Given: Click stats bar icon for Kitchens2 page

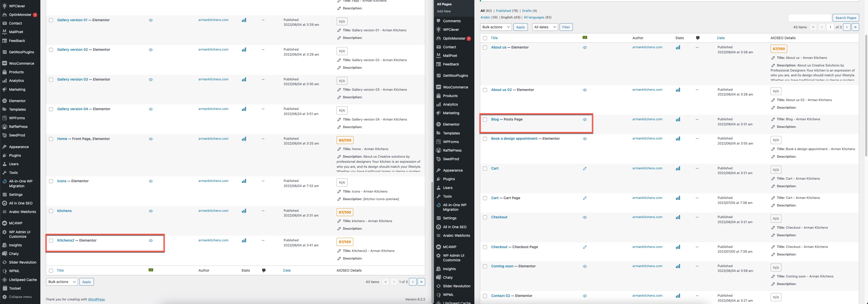Looking at the screenshot, I should point(243,241).
